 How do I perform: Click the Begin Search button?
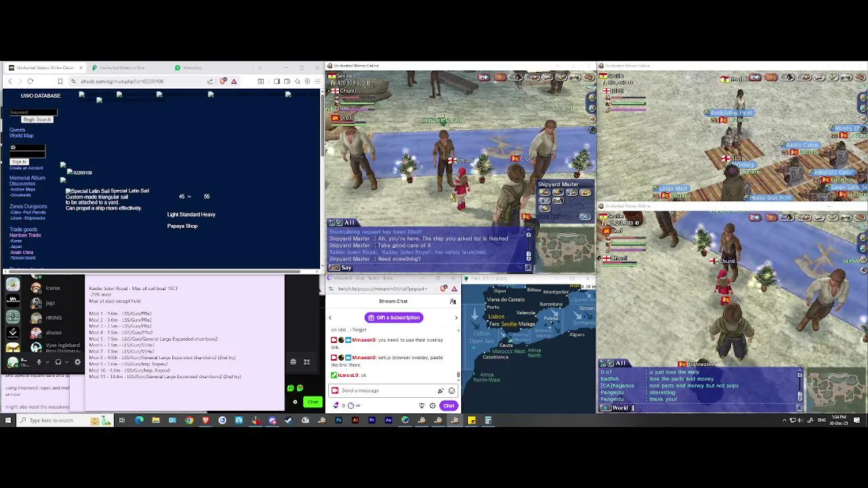pos(37,119)
